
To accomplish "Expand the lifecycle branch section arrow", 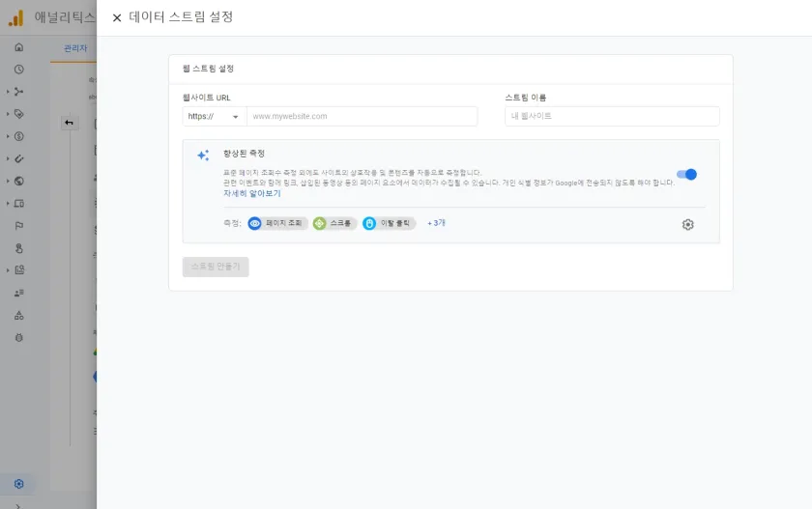I will (x=8, y=92).
